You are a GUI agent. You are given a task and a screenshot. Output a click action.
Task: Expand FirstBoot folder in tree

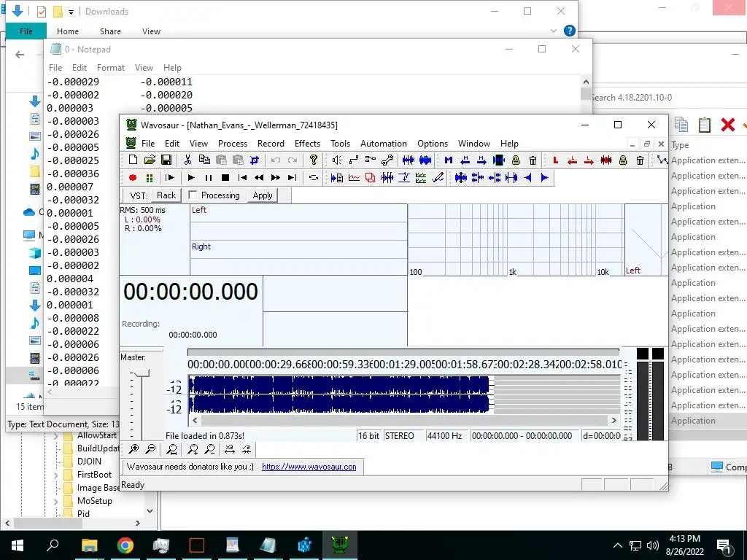pos(55,475)
